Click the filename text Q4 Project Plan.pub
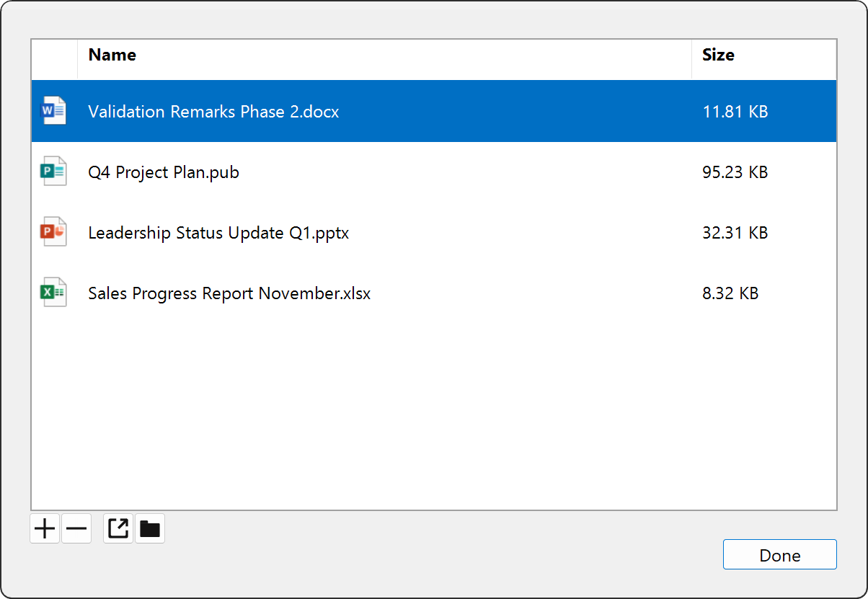868x599 pixels. pos(163,172)
